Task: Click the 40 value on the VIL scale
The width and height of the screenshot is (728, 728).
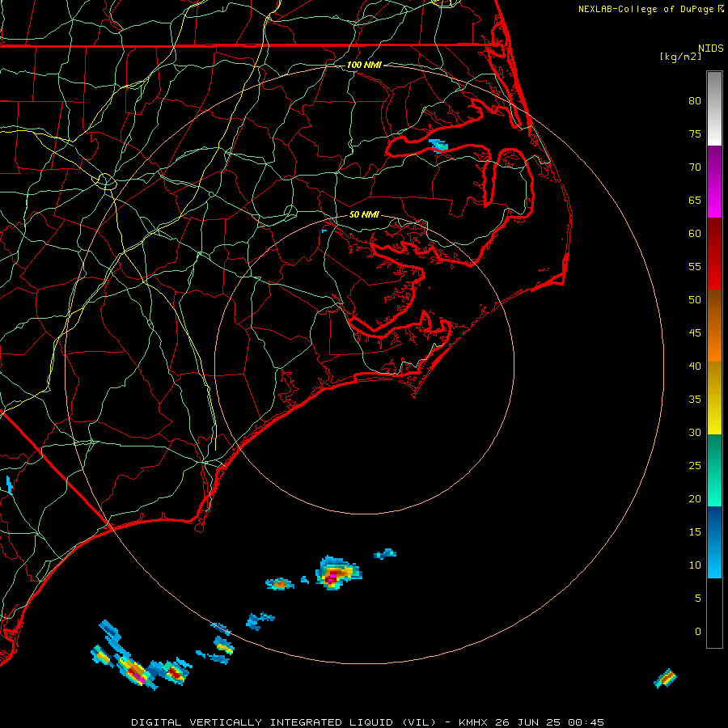Action: pos(695,366)
